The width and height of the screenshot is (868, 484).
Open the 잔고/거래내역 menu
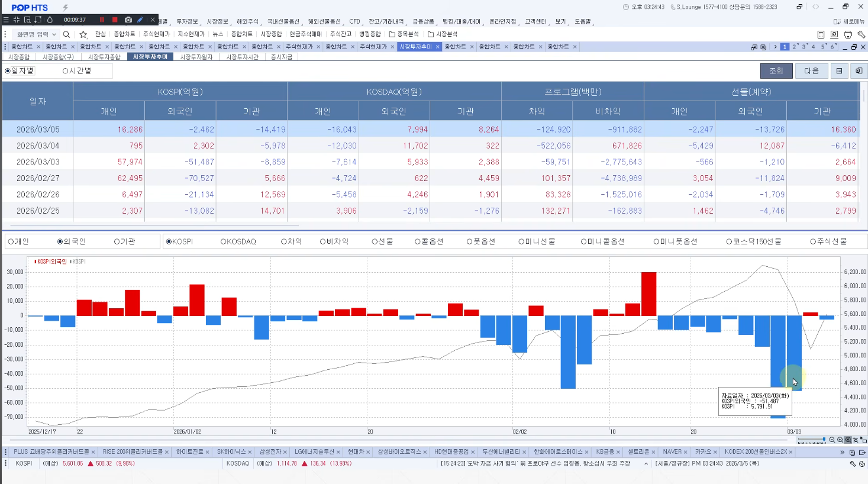(x=386, y=21)
